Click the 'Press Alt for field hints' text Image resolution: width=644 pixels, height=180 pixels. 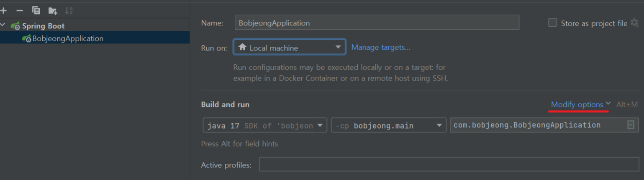239,144
